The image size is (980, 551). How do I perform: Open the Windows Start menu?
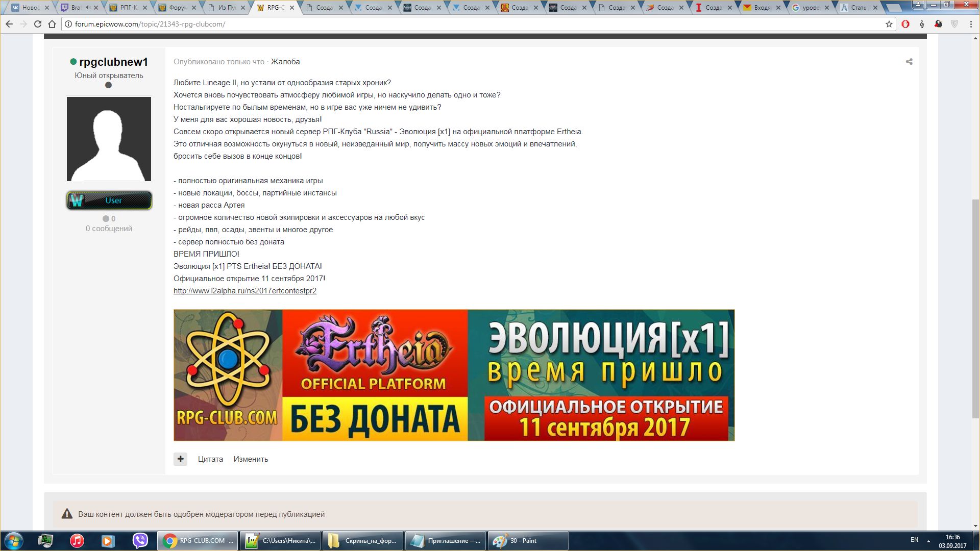(x=13, y=541)
